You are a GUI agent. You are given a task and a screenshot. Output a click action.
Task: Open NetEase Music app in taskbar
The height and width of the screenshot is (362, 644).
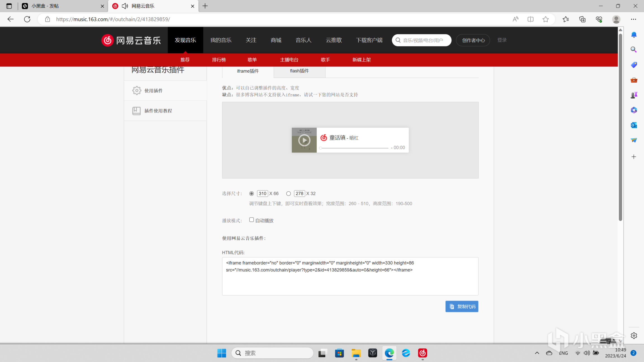tap(422, 353)
